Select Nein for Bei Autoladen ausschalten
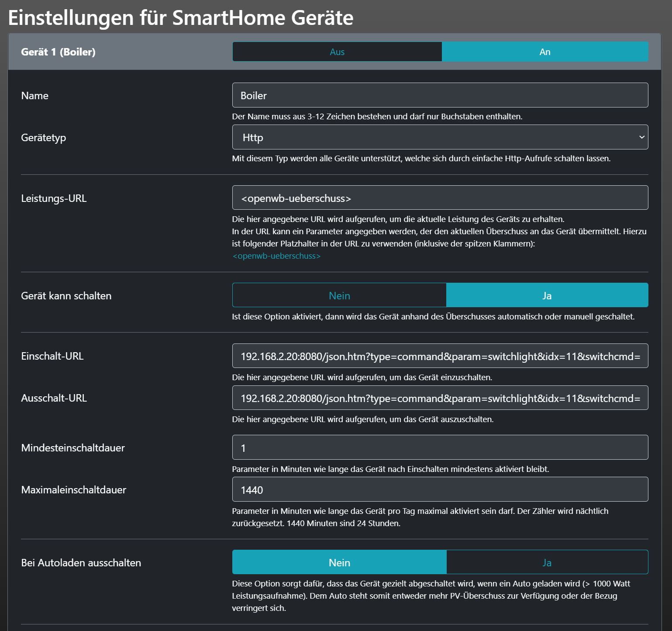Viewport: 672px width, 631px height. point(339,562)
